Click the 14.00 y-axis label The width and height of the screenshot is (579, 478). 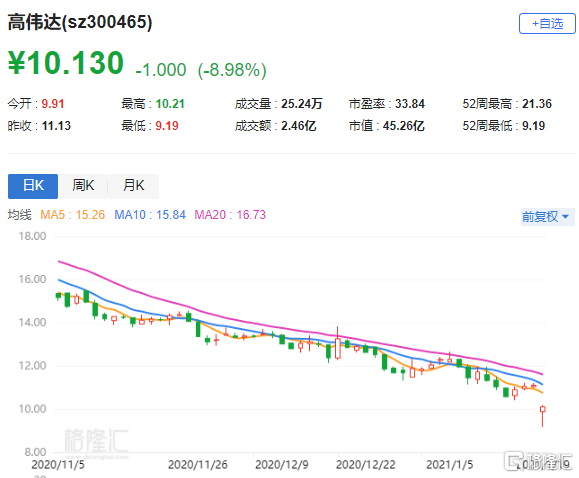pyautogui.click(x=32, y=322)
